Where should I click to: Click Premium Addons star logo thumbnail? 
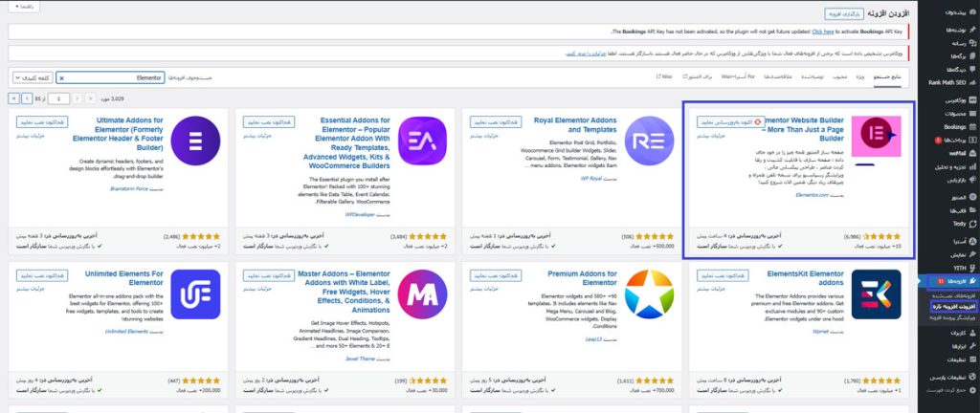[x=649, y=294]
